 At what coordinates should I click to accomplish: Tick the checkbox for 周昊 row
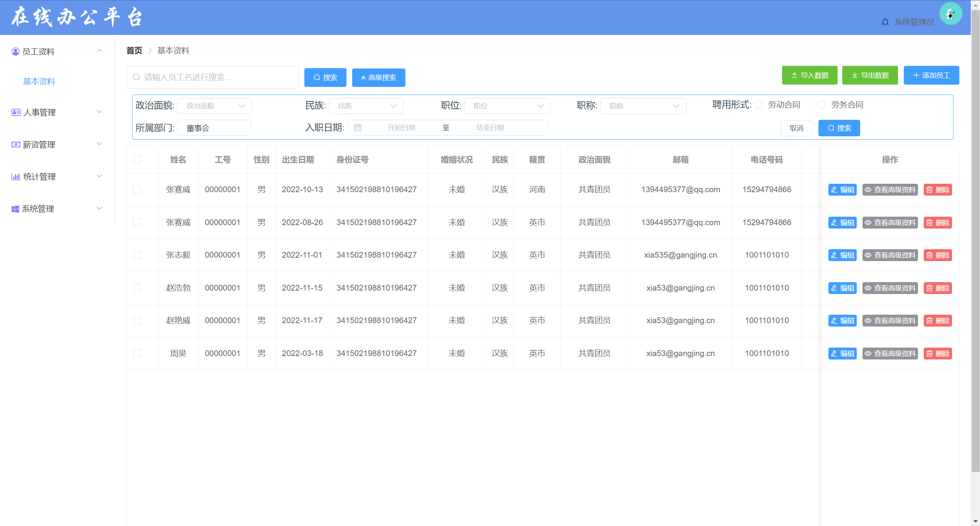(x=137, y=353)
